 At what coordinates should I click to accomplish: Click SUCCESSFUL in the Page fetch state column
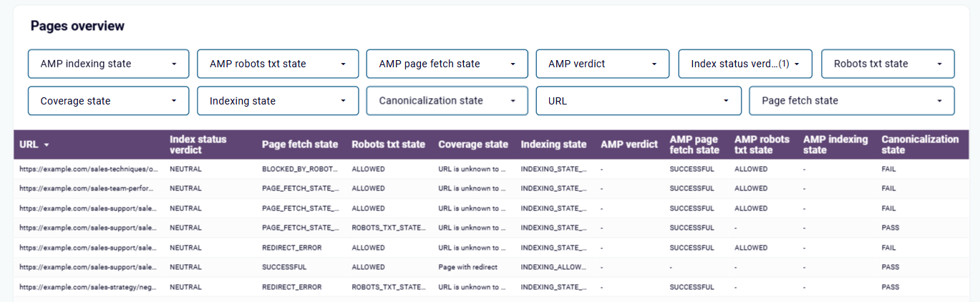(x=284, y=267)
